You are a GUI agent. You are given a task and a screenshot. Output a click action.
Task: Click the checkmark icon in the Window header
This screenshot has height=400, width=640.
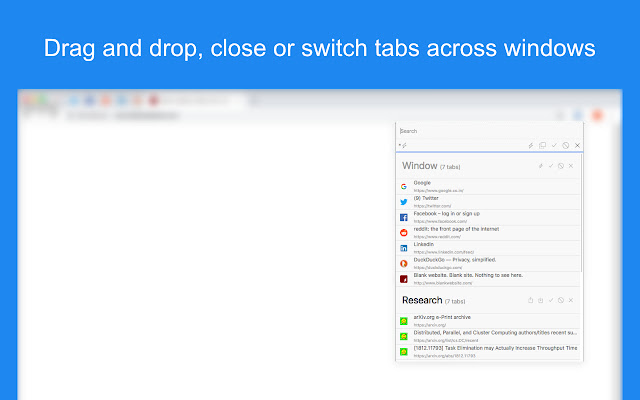tap(551, 166)
